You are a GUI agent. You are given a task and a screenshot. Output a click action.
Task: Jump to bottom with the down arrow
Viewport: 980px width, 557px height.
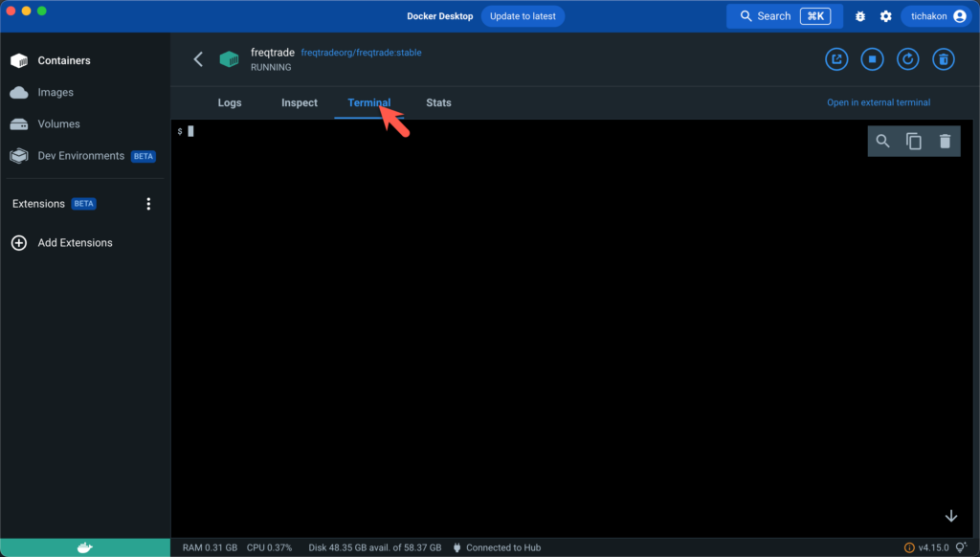[950, 516]
